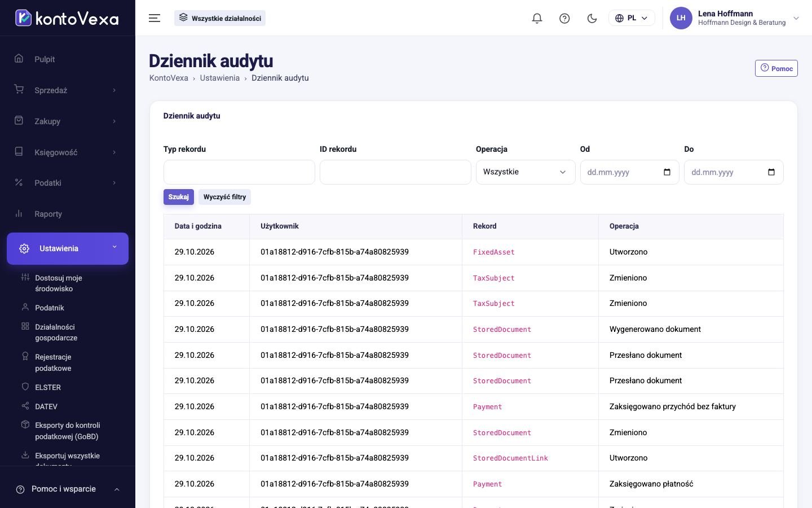Open the notifications bell
The width and height of the screenshot is (812, 508).
[537, 18]
